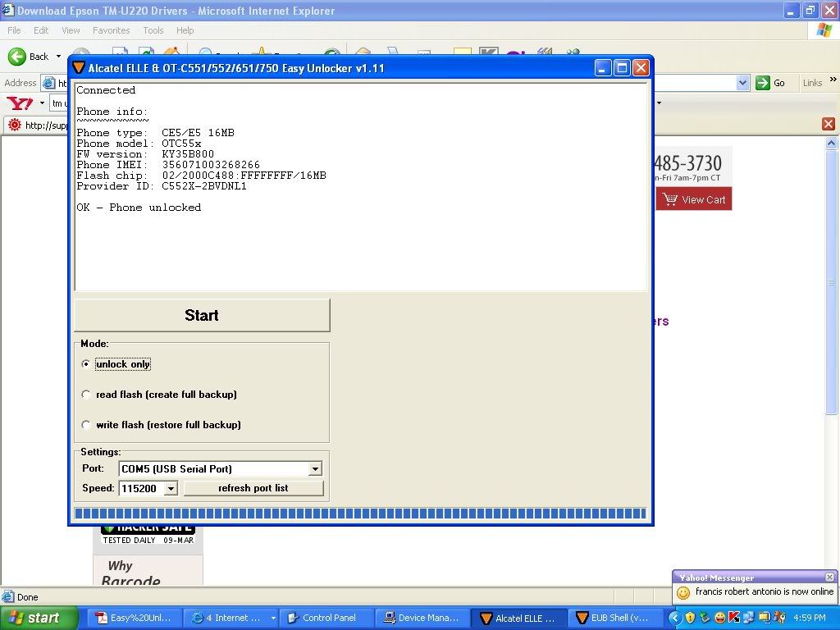The image size is (840, 630).
Task: Click the 4:59 PM system clock
Action: click(810, 619)
